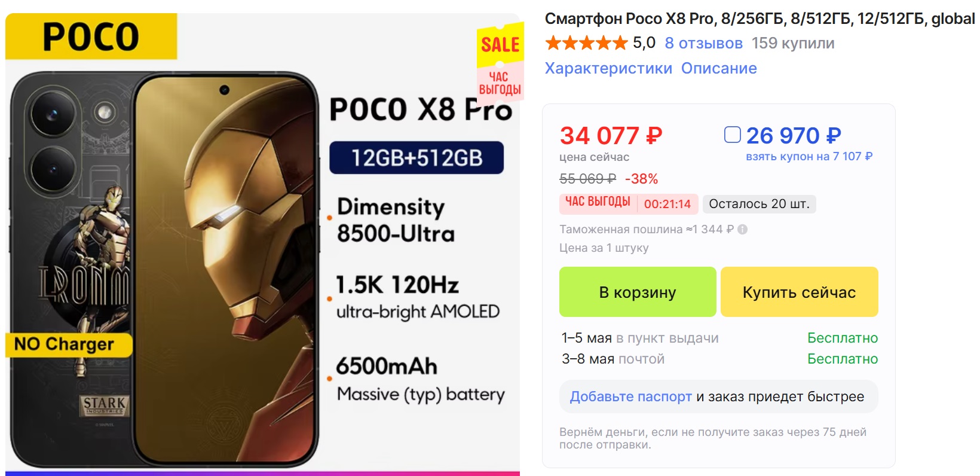Click the Осталось 20 шт. stock label

(x=759, y=204)
